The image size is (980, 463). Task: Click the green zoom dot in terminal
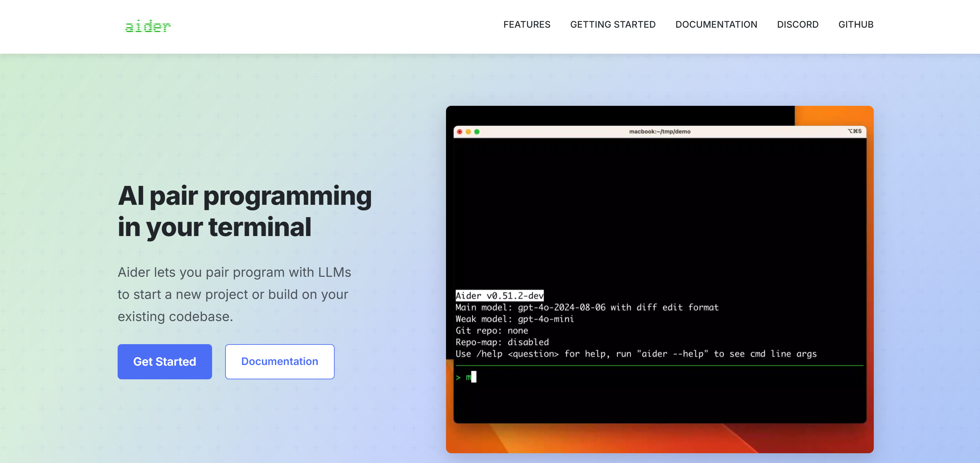coord(477,132)
